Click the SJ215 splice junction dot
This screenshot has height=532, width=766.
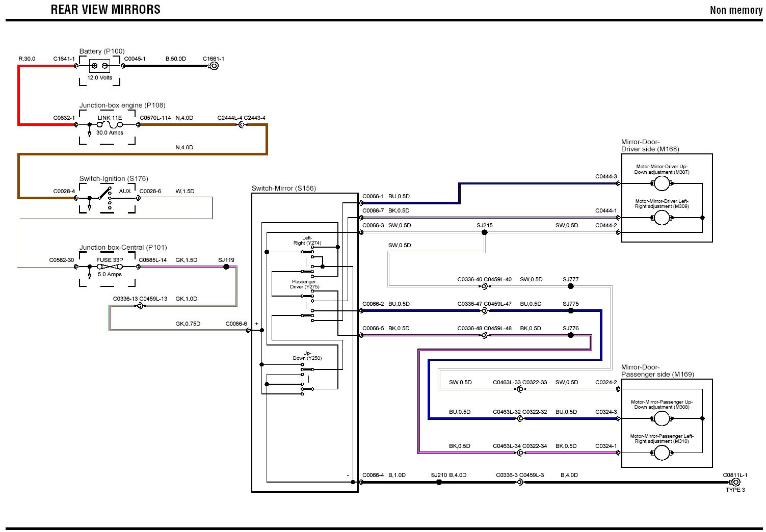(484, 232)
